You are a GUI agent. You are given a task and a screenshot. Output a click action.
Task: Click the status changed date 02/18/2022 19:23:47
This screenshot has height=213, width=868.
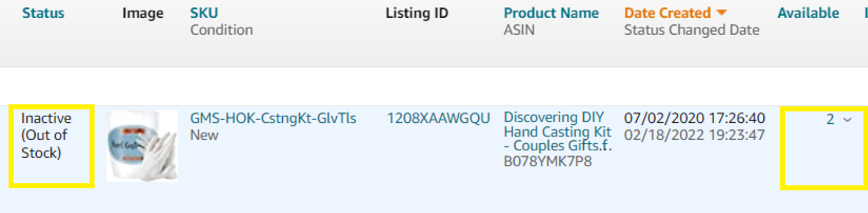click(694, 135)
